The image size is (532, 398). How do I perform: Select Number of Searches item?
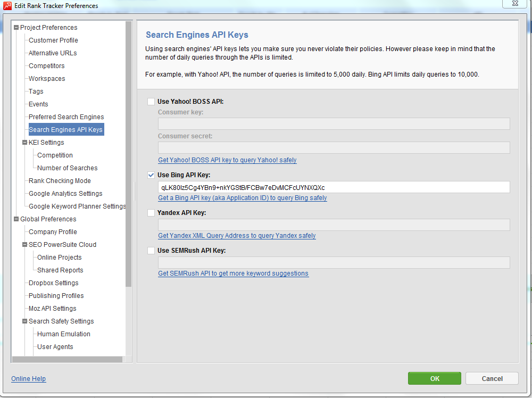click(67, 168)
